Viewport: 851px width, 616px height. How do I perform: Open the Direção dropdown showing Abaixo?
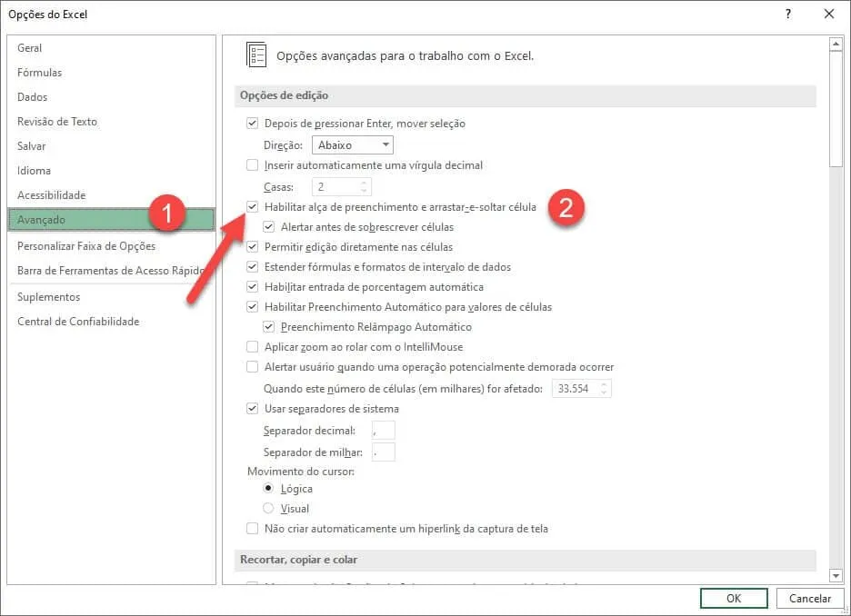pos(352,145)
